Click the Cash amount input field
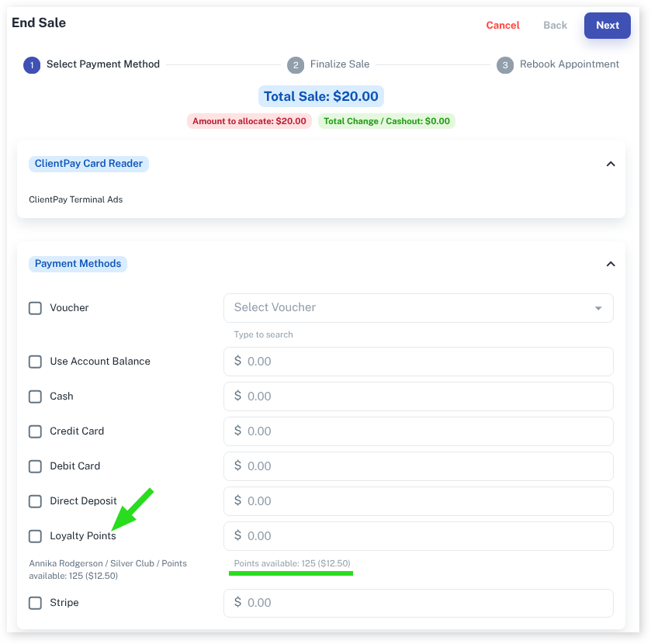Viewport: 651px width, 644px height. (418, 396)
